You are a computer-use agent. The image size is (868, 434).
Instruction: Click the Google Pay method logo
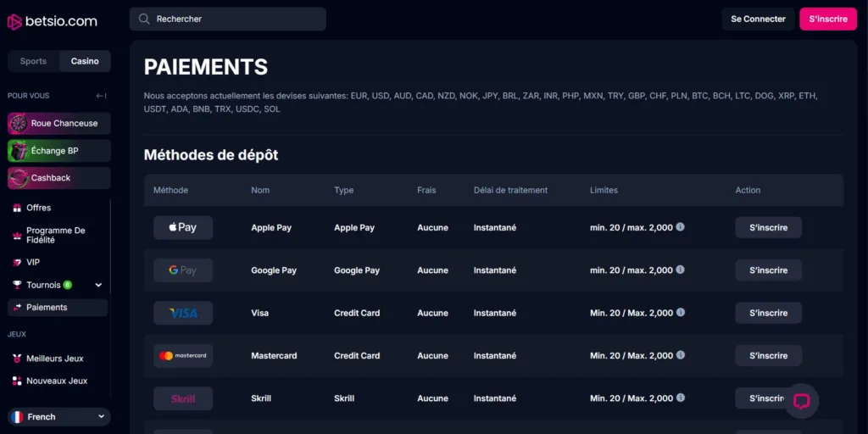point(183,270)
